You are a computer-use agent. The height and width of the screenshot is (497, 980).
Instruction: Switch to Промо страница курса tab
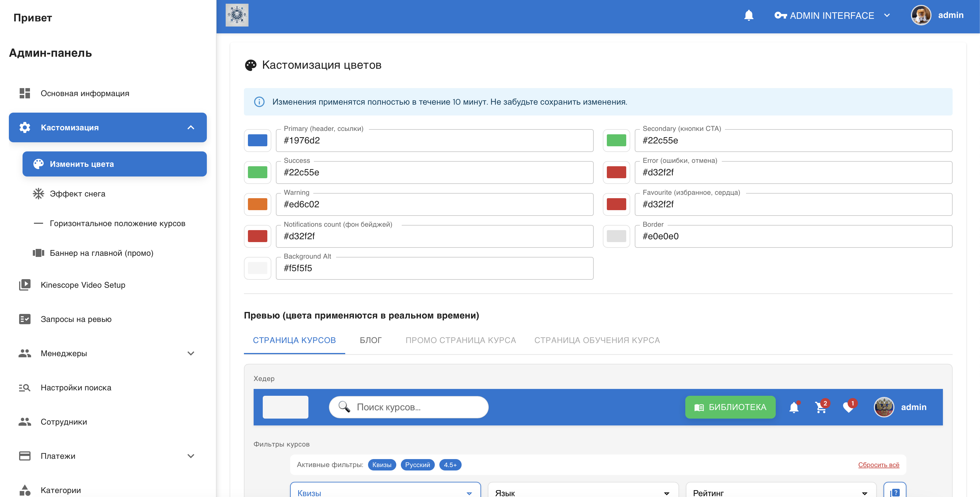(460, 340)
